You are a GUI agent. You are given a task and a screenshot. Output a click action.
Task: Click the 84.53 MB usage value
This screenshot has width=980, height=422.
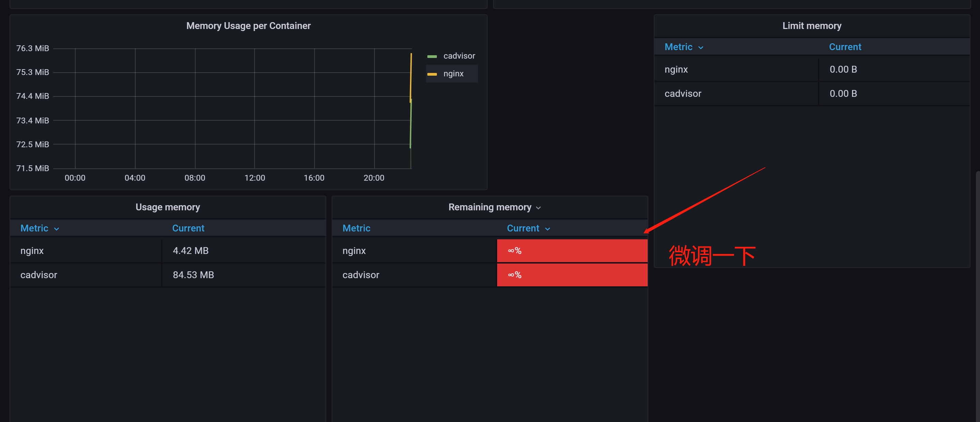coord(193,275)
